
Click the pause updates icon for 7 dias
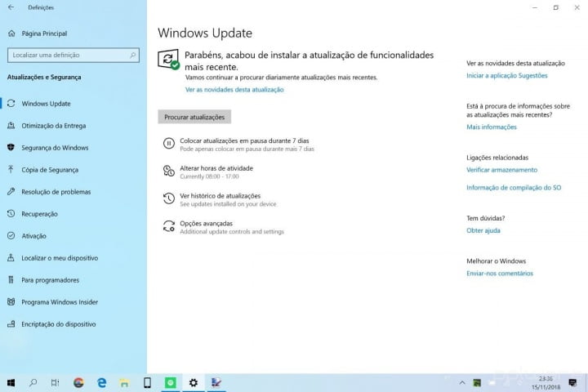click(169, 143)
